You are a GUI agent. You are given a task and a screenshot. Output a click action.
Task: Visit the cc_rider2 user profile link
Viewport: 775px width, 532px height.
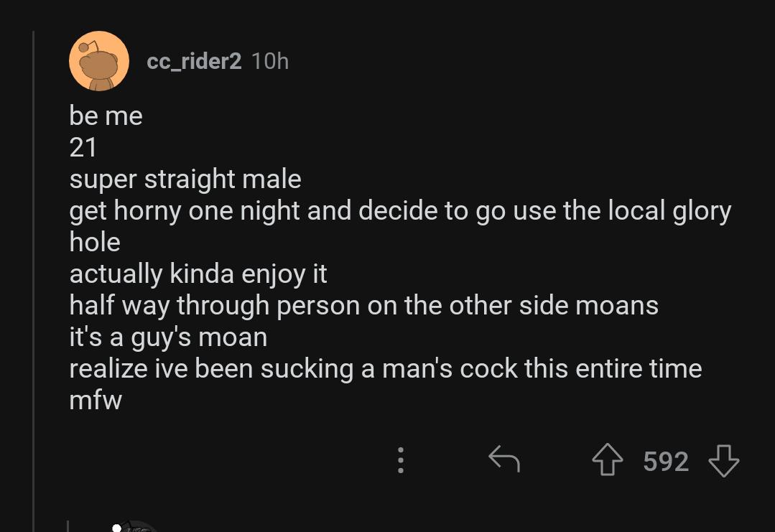[194, 62]
